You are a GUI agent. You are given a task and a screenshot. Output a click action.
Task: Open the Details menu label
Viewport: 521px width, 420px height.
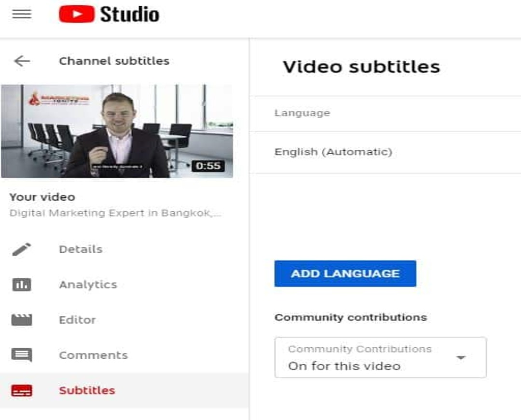pyautogui.click(x=81, y=249)
